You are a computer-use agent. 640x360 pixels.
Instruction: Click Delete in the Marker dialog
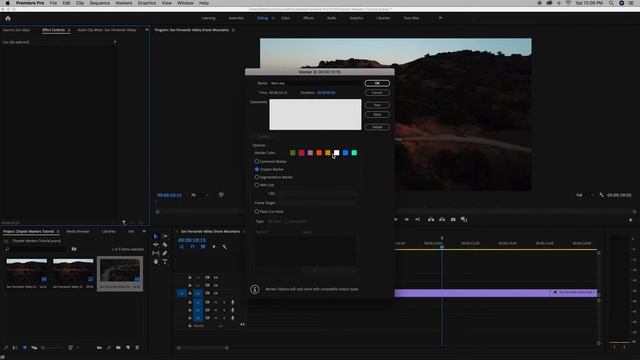377,127
